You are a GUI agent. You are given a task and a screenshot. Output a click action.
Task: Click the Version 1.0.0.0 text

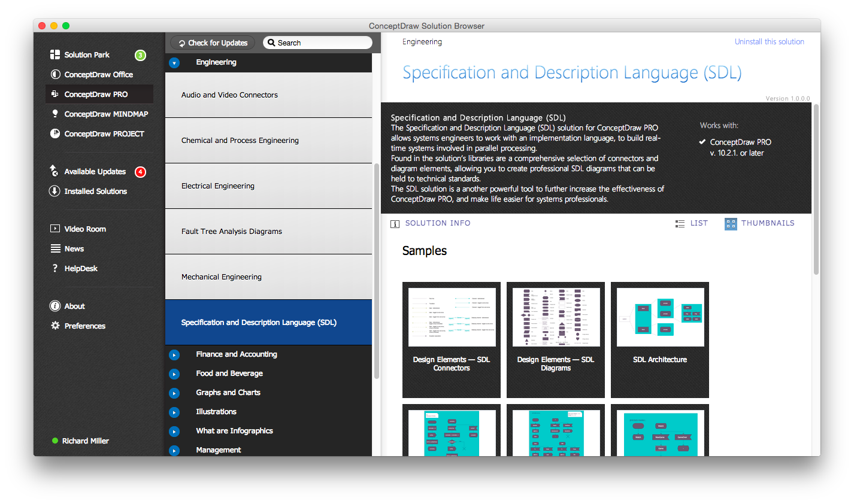pyautogui.click(x=788, y=99)
